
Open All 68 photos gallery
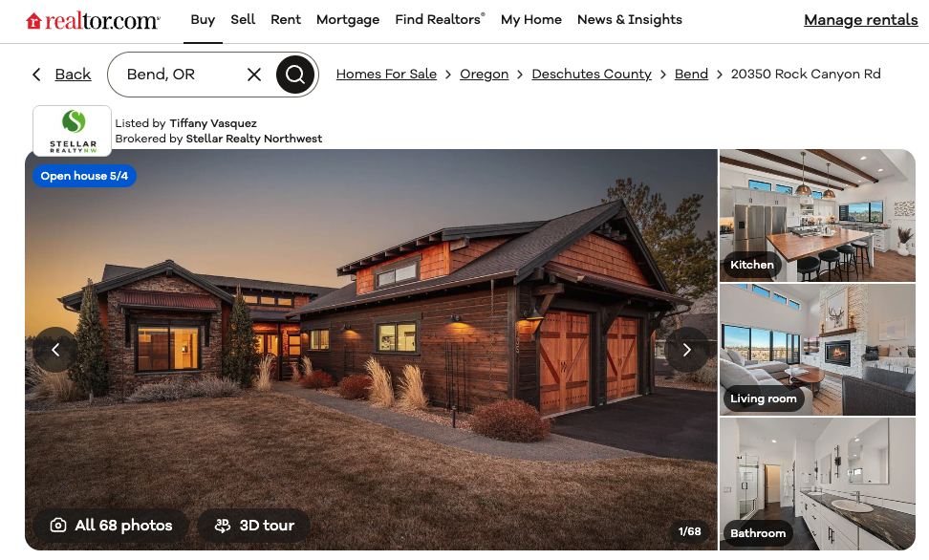click(x=112, y=525)
